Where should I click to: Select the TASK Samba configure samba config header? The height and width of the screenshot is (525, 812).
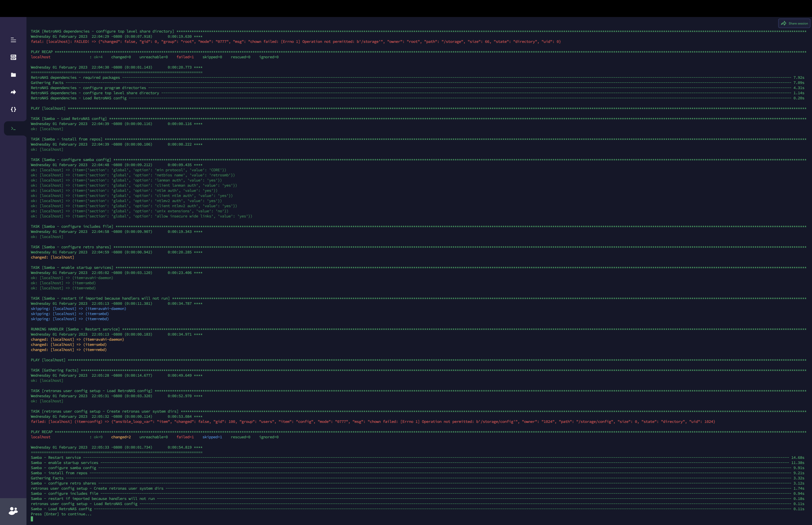71,159
